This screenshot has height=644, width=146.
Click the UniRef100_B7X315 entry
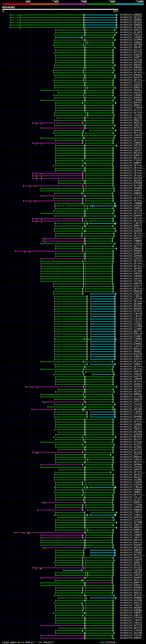pos(131,53)
